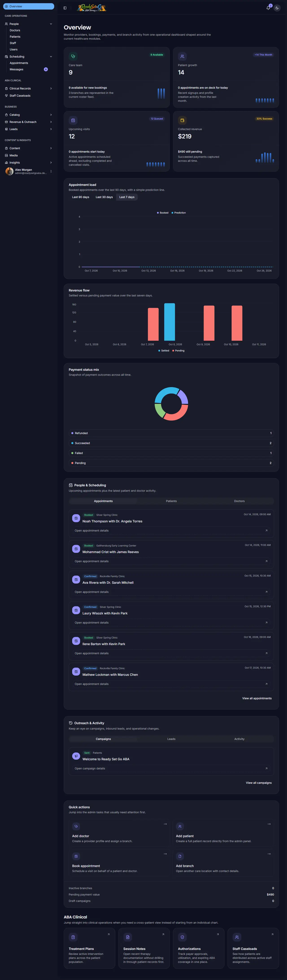The width and height of the screenshot is (287, 980).
Task: Open arrow on Noah Thompson appointment details
Action: point(266,531)
